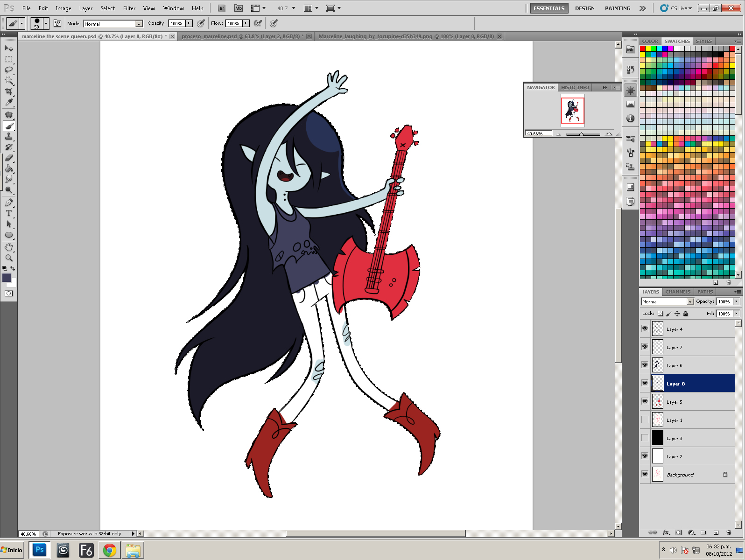The height and width of the screenshot is (560, 745).
Task: Open the Layer menu
Action: (x=86, y=8)
